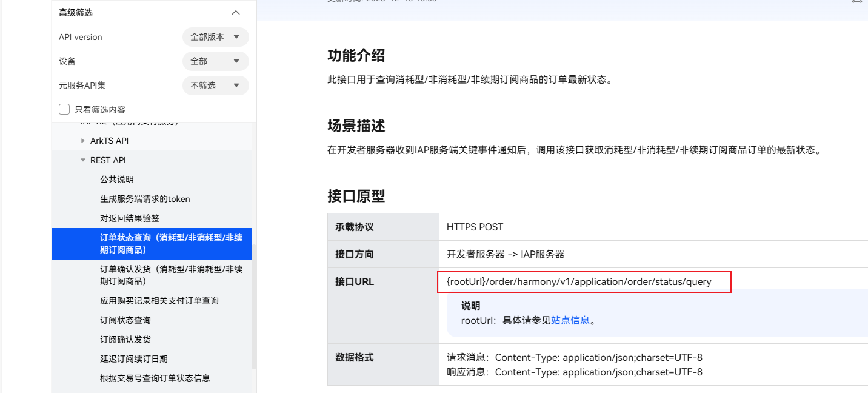Open 应用购买记录相关支付订单查询 item
Viewport: 868px width, 393px height.
[159, 301]
